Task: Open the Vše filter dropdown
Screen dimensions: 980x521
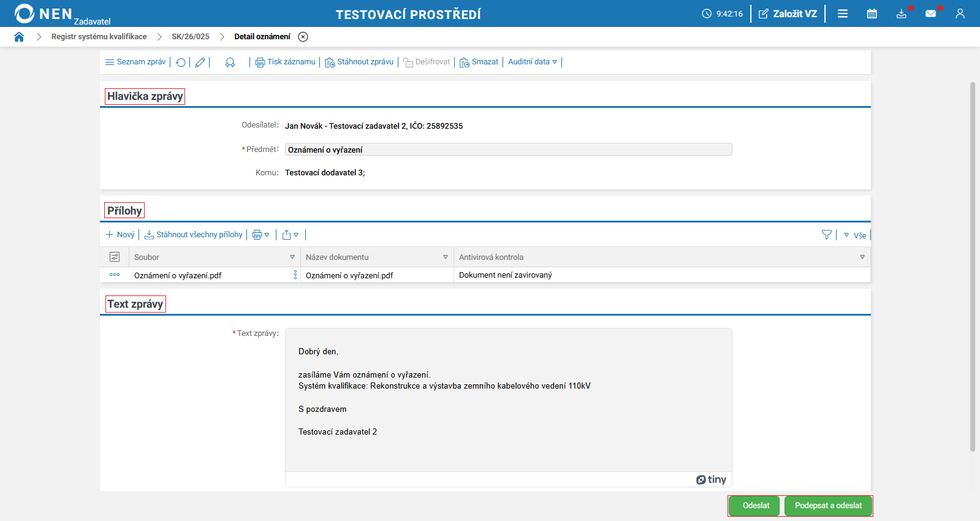Action: 855,235
